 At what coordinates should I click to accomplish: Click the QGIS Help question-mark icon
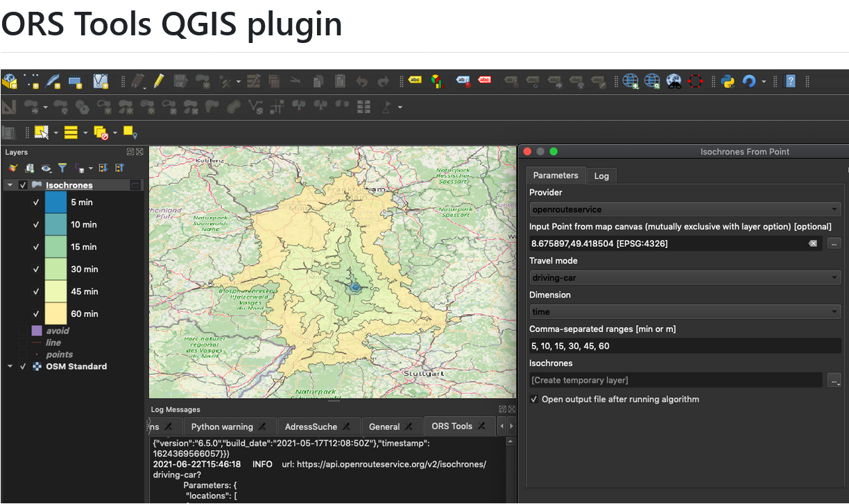789,81
